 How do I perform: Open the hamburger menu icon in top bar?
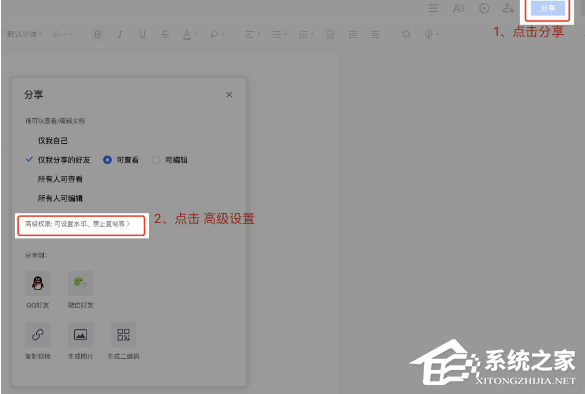tap(433, 8)
